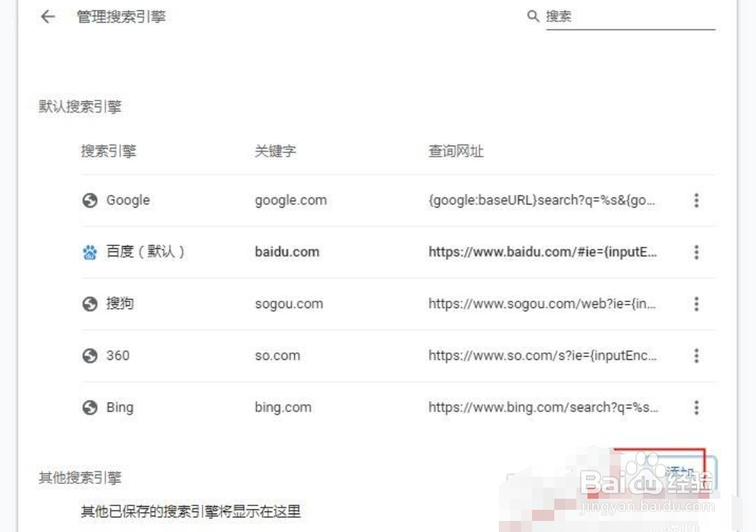Click the 其他已保存的搜索引擎将显示在这里 text
Viewport: 756px width, 532px height.
[191, 511]
